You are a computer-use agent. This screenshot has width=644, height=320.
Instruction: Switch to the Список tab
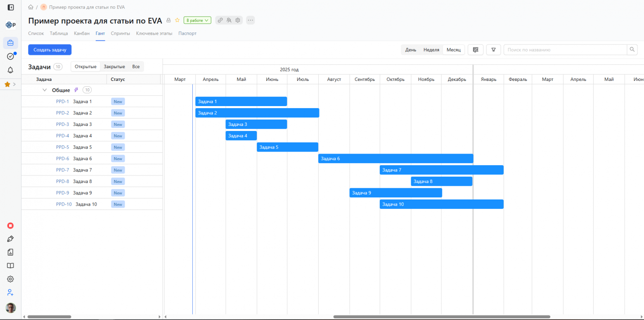click(36, 33)
